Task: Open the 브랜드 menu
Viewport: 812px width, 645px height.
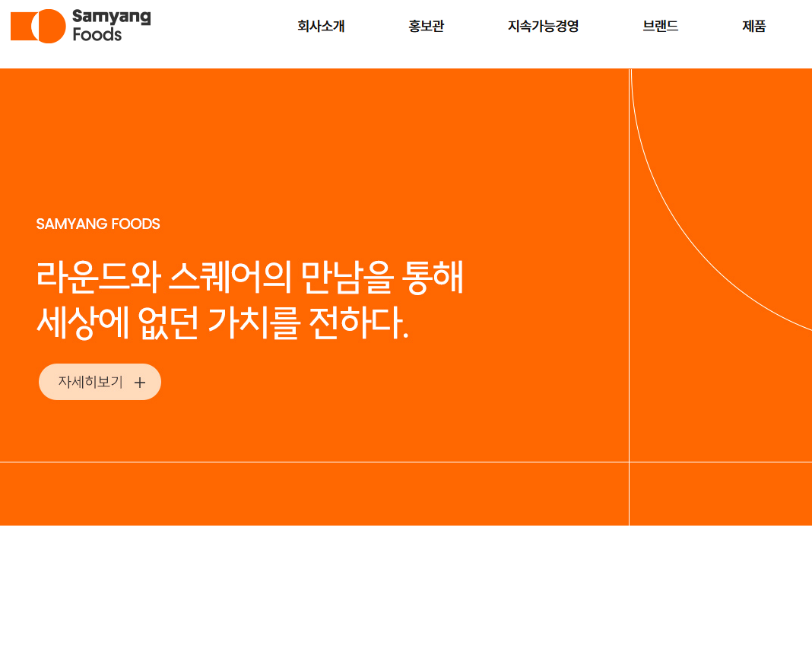Action: tap(660, 26)
